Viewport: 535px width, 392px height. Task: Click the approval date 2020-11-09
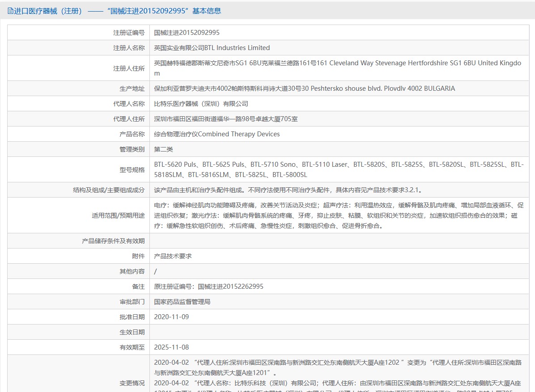click(x=171, y=317)
